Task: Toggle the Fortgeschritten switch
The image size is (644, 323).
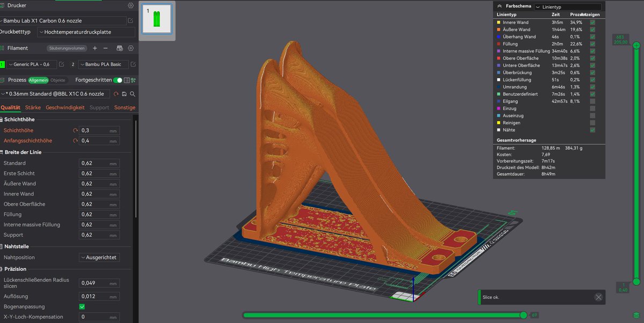Action: (x=118, y=80)
